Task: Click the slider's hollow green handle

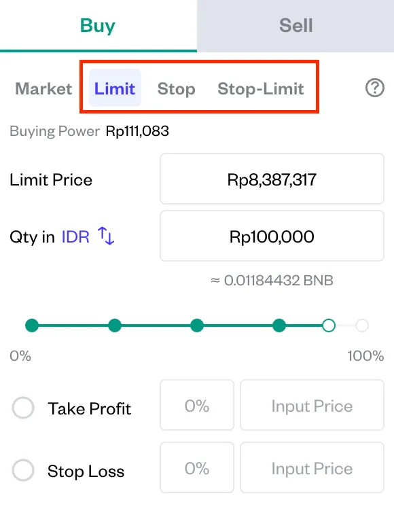Action: 329,325
